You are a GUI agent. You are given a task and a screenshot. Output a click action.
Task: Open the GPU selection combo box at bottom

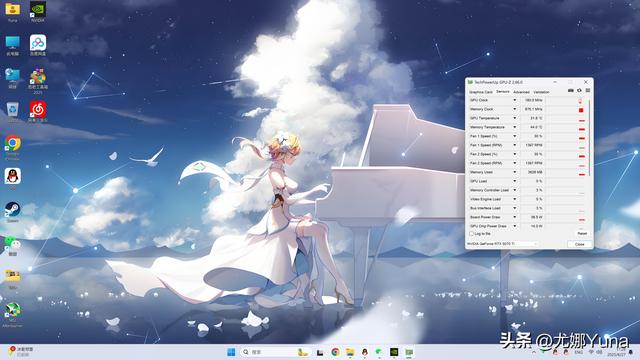pyautogui.click(x=502, y=244)
